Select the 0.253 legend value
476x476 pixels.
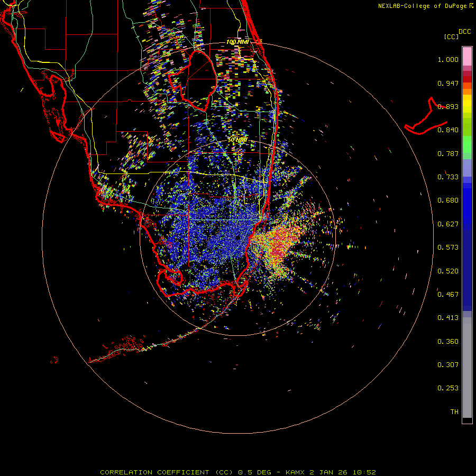[x=448, y=388]
